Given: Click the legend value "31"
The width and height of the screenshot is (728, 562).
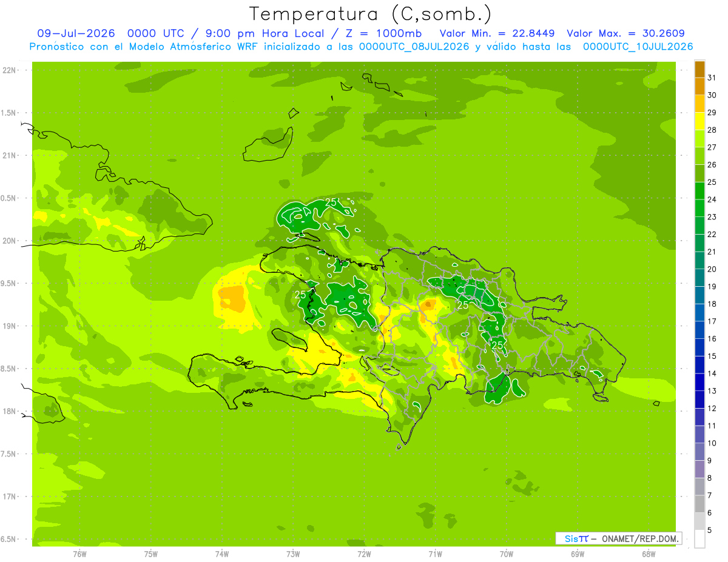Looking at the screenshot, I should (x=712, y=78).
